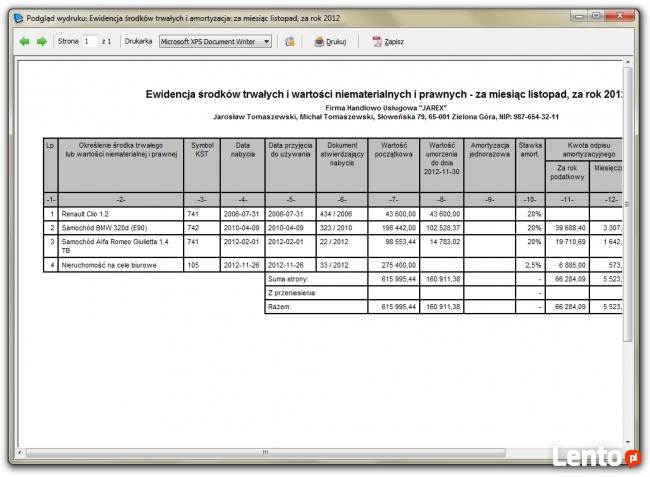Click the 33 / 2012 document cell
Image resolution: width=650 pixels, height=477 pixels.
point(342,265)
